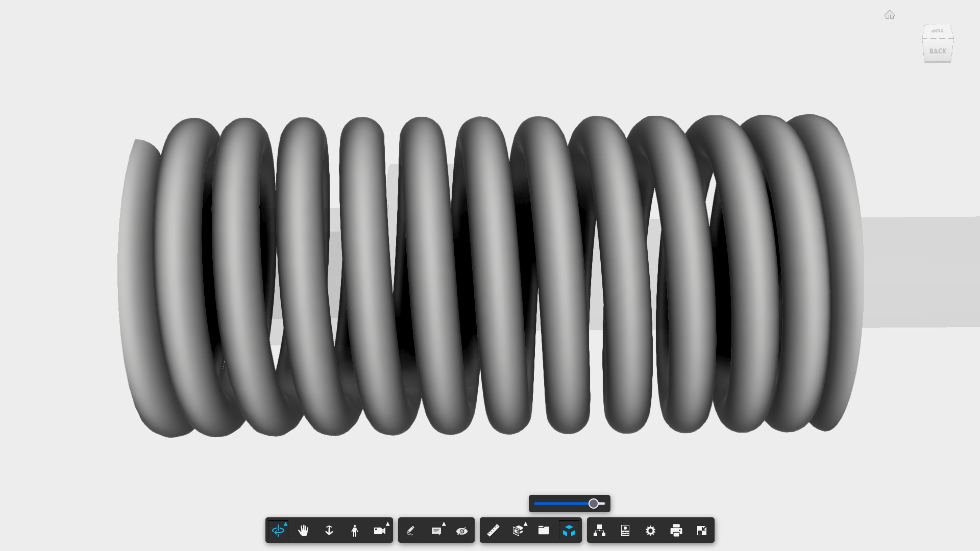Expand the Orbit tool options arrow
Image resolution: width=980 pixels, height=551 pixels.
pyautogui.click(x=286, y=524)
